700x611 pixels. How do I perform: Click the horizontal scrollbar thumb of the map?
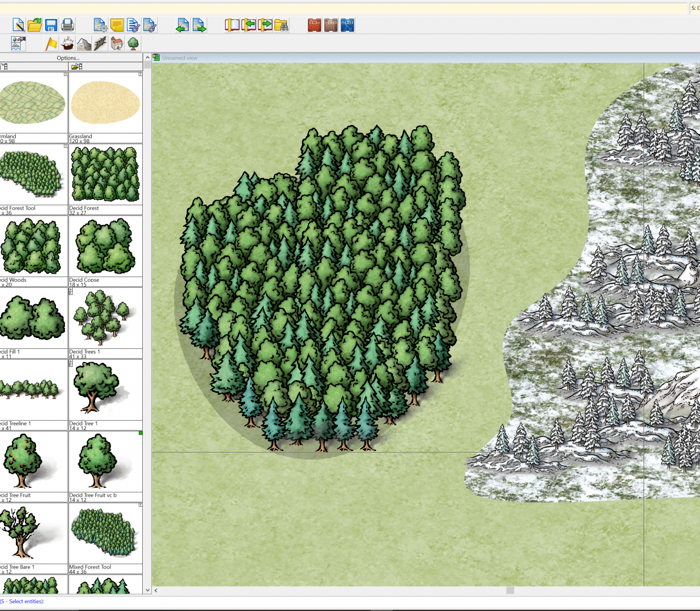tap(510, 590)
